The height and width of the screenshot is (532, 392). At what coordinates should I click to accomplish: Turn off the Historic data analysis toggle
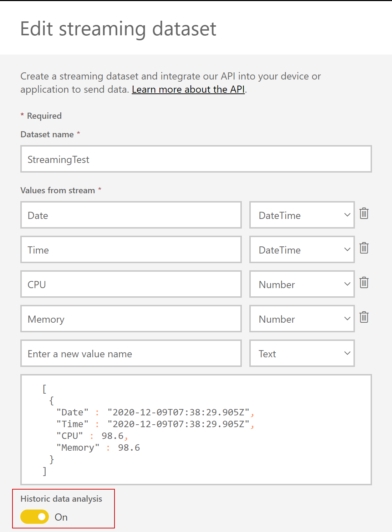coord(34,517)
